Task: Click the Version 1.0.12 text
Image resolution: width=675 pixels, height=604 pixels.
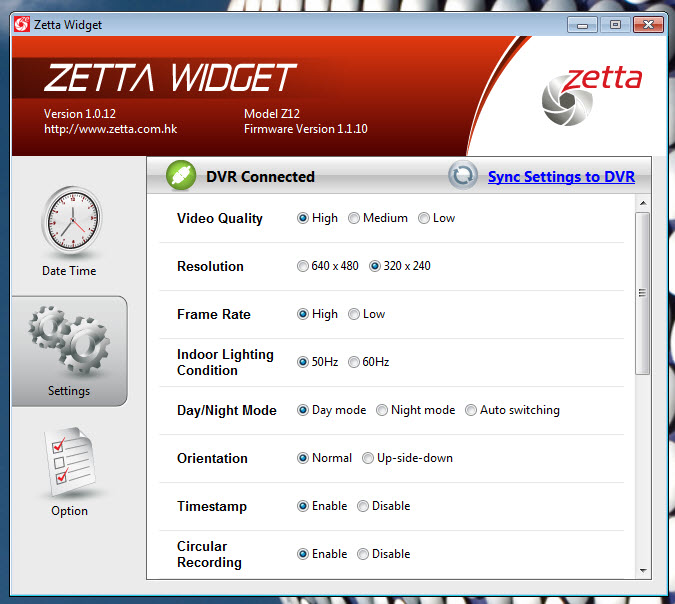Action: tap(80, 114)
